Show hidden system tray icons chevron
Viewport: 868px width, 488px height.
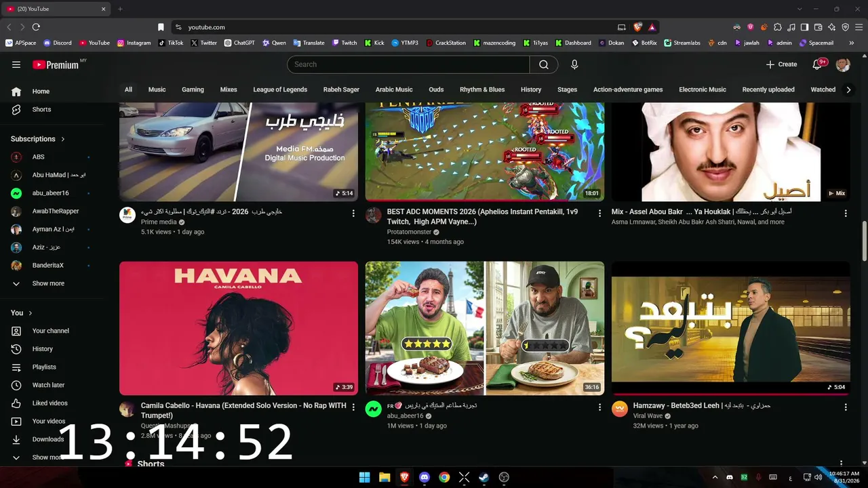pos(715,477)
